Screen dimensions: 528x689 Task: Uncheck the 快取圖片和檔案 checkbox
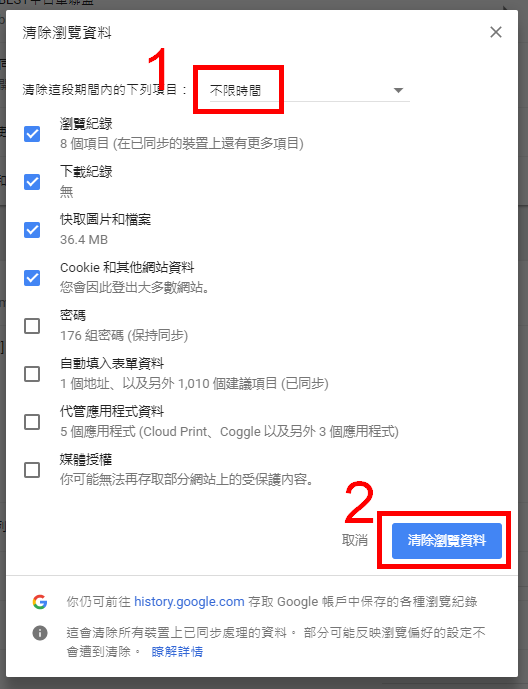(x=32, y=229)
